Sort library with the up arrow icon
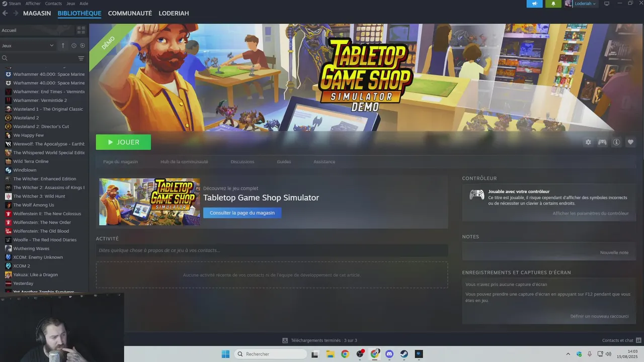 coord(63,45)
